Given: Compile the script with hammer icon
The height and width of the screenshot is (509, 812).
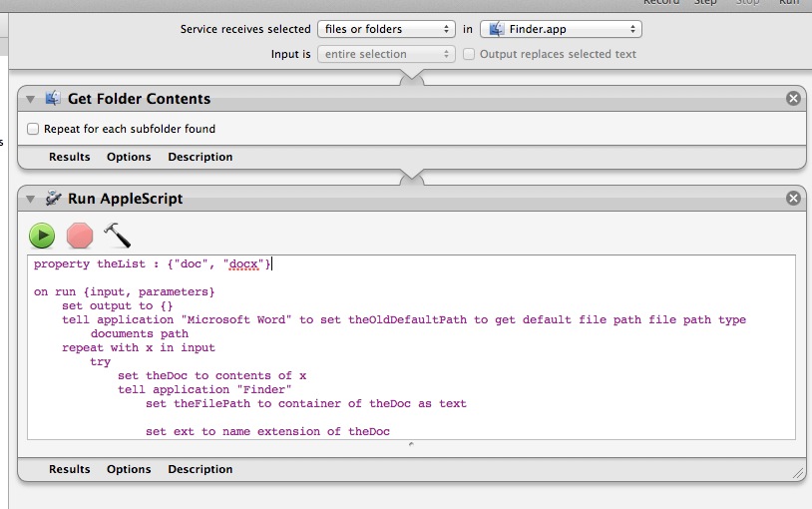Looking at the screenshot, I should (x=117, y=236).
